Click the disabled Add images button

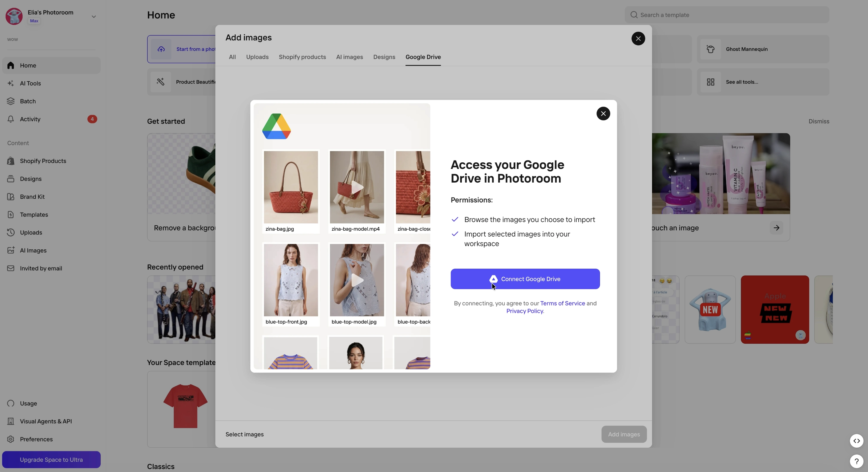624,434
